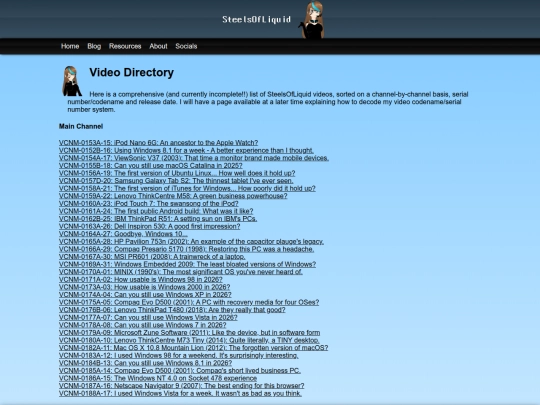
Task: Open VCNM-0157D-20 Samsung Galaxy Tab S2 link
Action: click(176, 180)
